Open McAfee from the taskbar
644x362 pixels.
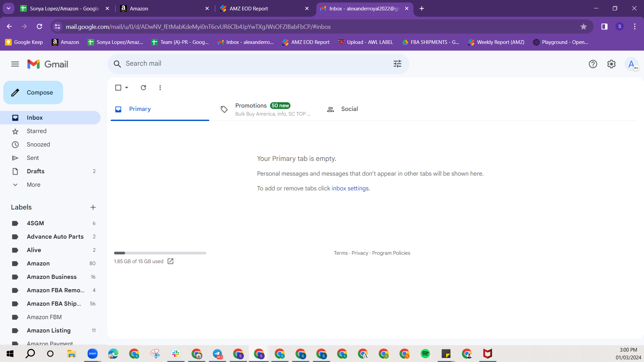click(488, 354)
